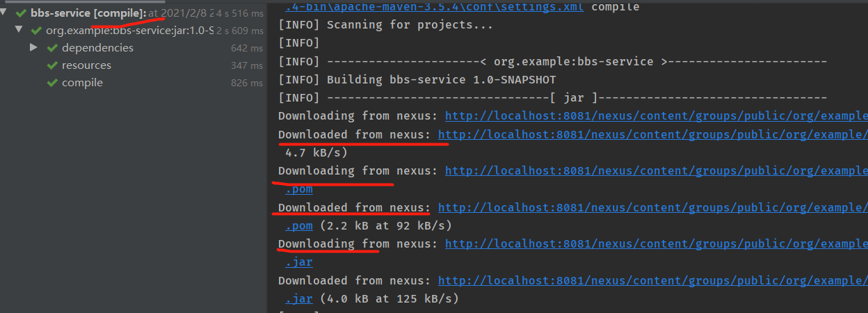The image size is (868, 313).
Task: Click green checkmark beside org.example:bbs-service
Action: [x=36, y=31]
